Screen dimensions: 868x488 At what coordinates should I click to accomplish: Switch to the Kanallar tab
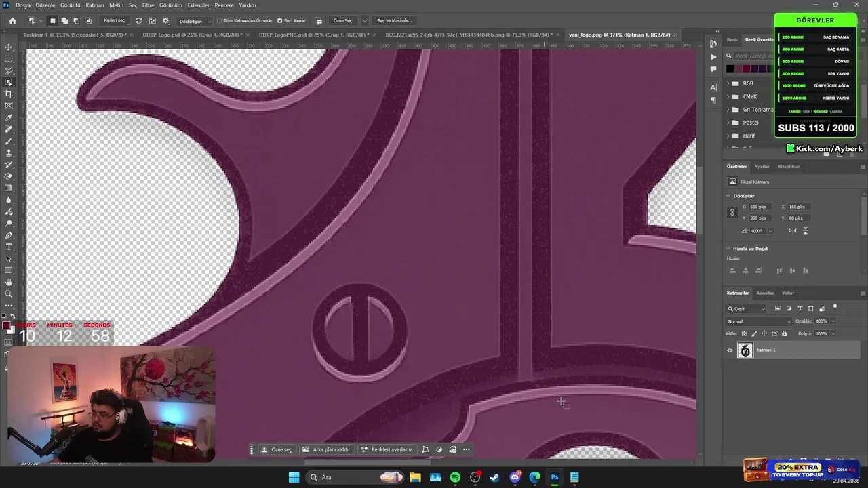(765, 293)
